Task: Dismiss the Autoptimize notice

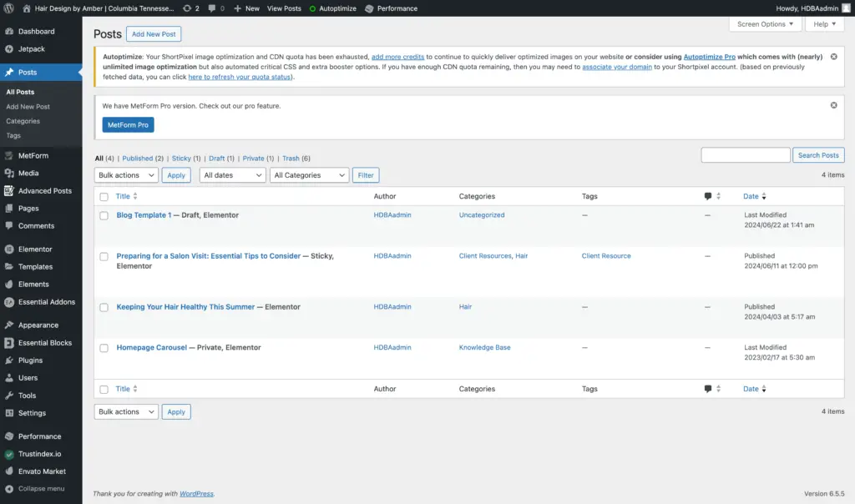Action: pos(833,57)
